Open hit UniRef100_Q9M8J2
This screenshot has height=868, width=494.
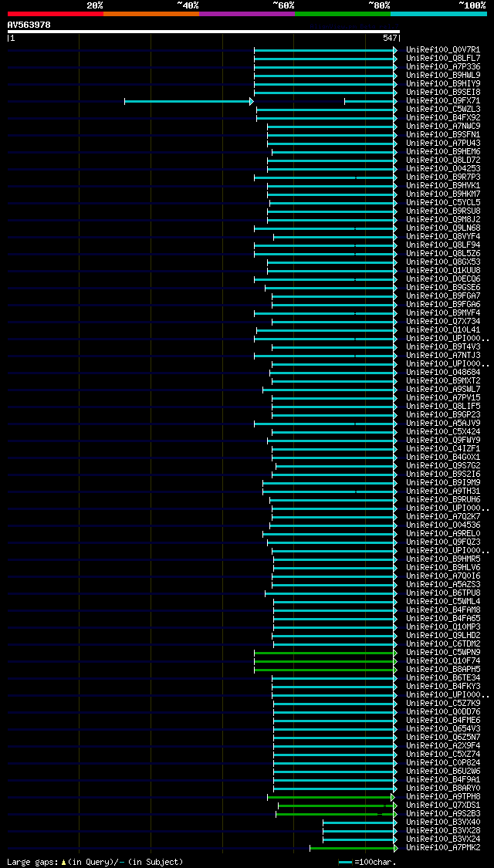tap(443, 220)
